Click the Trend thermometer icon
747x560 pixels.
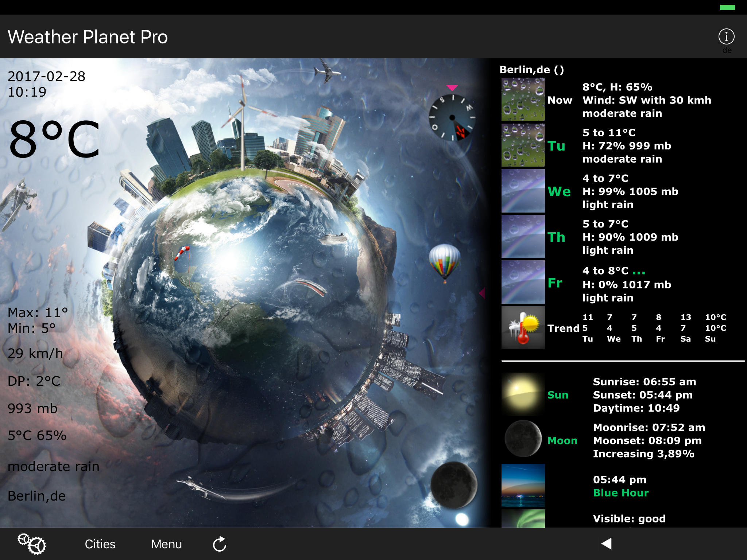point(523,328)
